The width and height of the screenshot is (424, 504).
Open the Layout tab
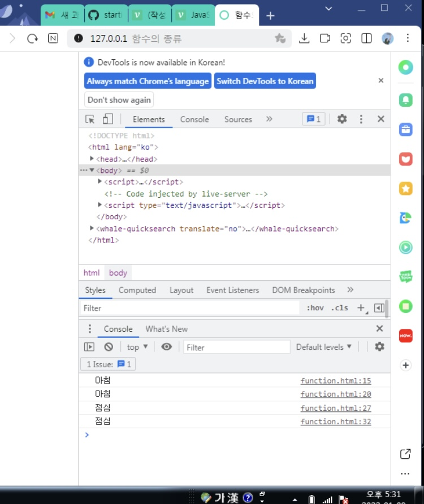pyautogui.click(x=181, y=290)
